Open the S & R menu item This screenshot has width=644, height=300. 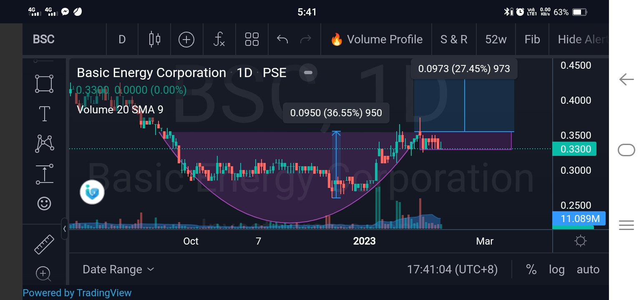point(453,39)
